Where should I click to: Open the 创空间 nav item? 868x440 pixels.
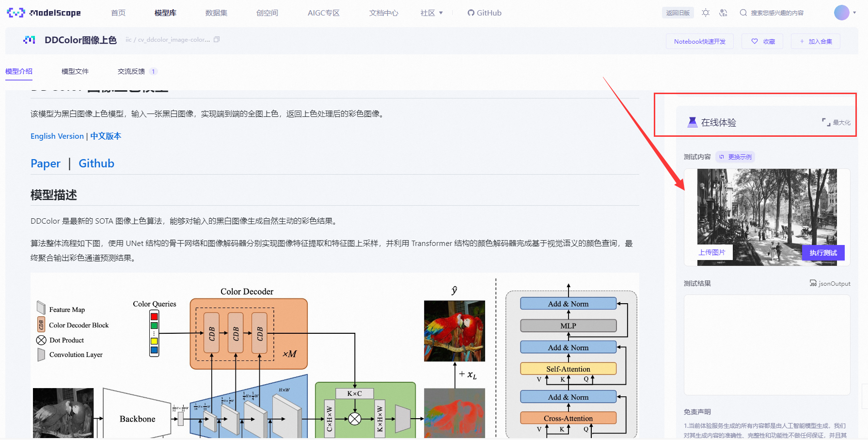point(267,13)
